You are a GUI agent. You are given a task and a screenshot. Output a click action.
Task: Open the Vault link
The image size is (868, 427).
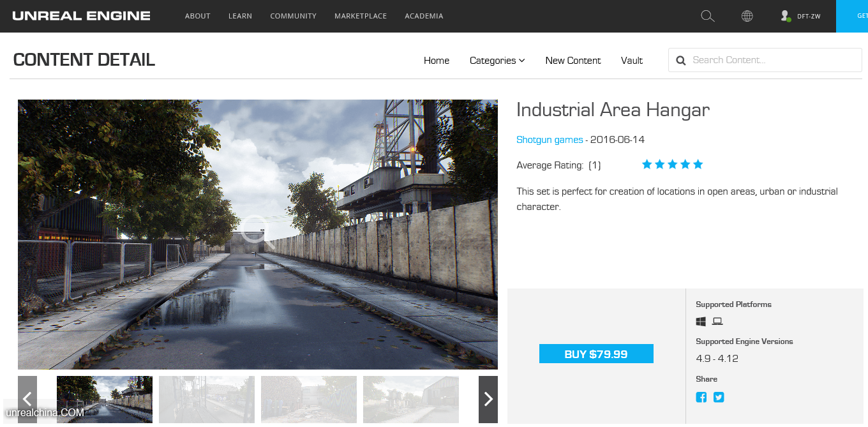pyautogui.click(x=632, y=61)
